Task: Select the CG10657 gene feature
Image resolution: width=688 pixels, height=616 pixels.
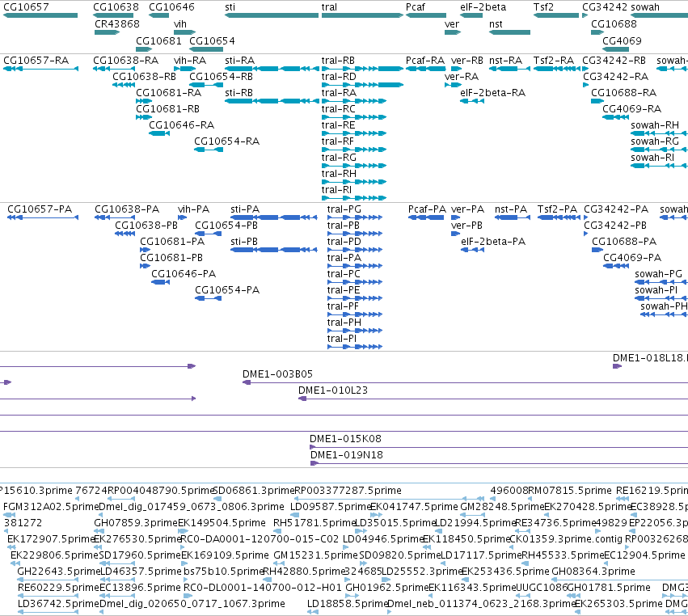Action: click(x=40, y=15)
